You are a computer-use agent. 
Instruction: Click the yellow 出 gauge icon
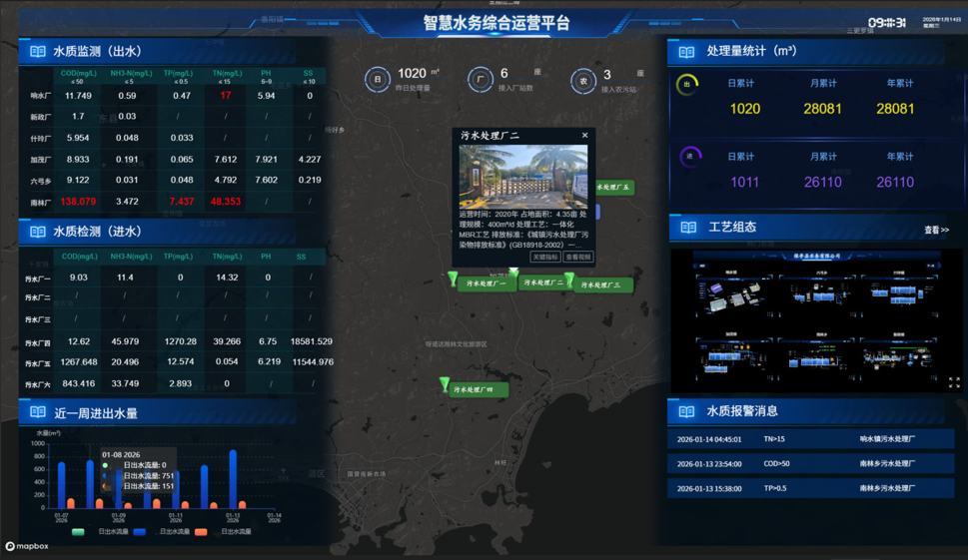point(687,85)
